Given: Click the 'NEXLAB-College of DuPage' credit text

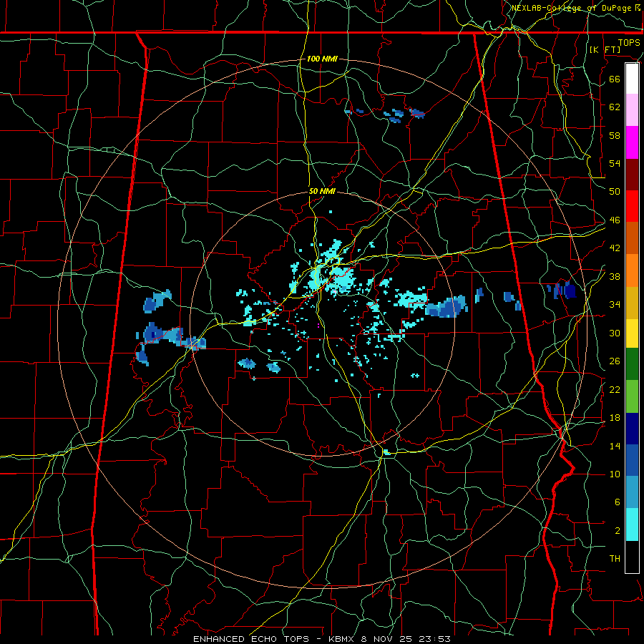Looking at the screenshot, I should (x=571, y=8).
